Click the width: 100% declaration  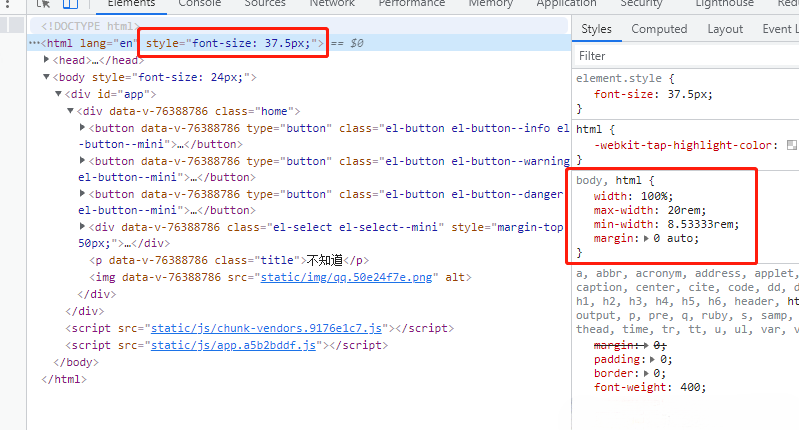click(x=633, y=196)
